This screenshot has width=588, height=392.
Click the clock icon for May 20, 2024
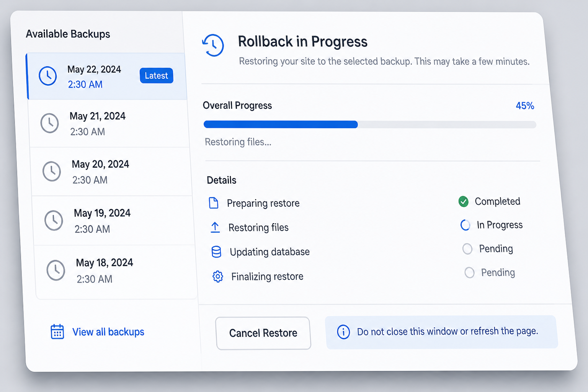coord(52,171)
